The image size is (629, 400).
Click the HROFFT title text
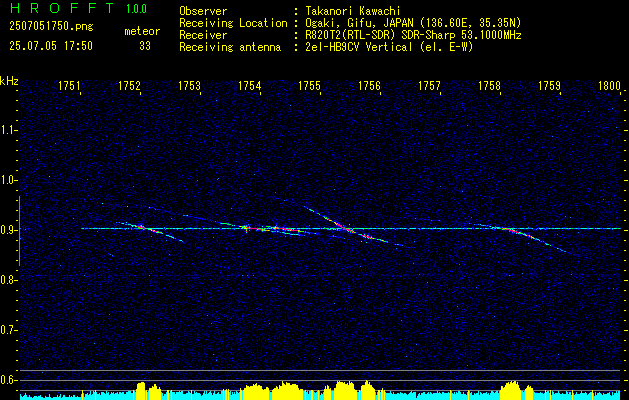62,8
